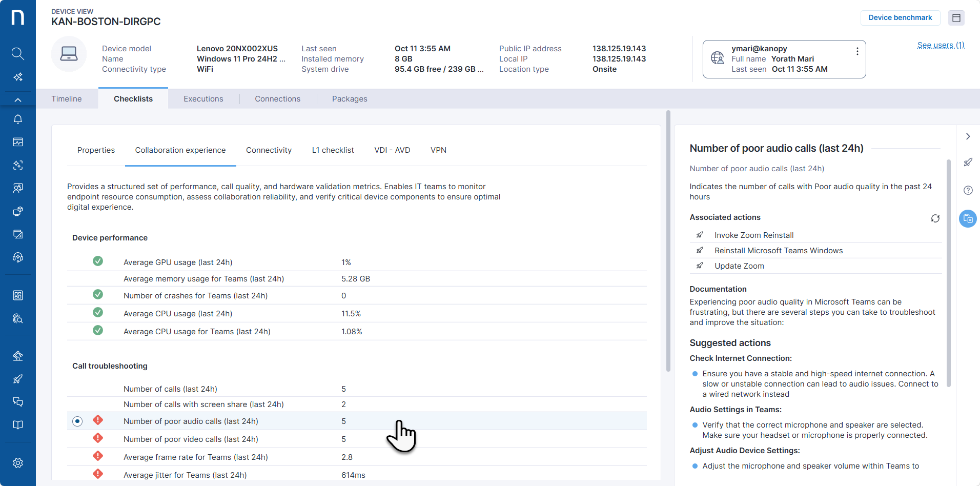Select the Connectivity checklist tab

pos(269,150)
